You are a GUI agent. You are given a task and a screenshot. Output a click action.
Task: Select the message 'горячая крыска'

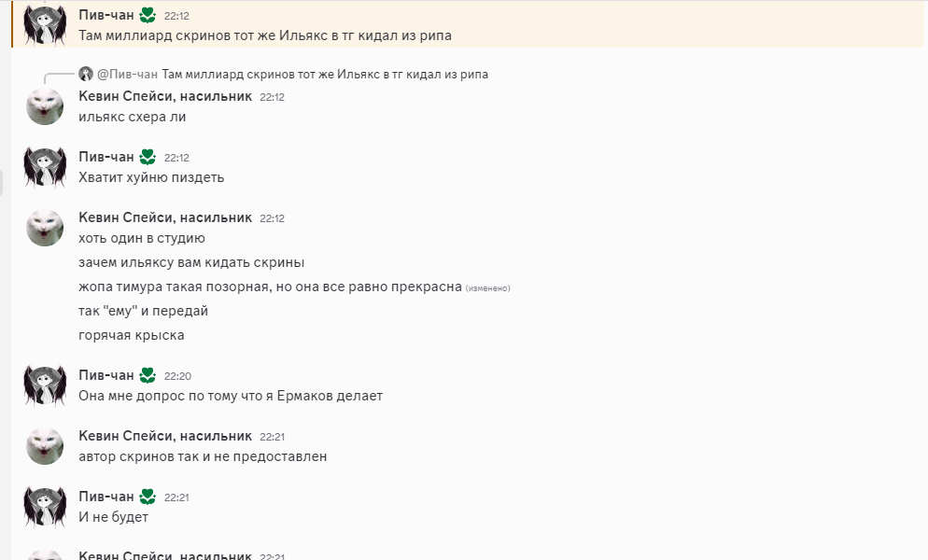coord(132,335)
